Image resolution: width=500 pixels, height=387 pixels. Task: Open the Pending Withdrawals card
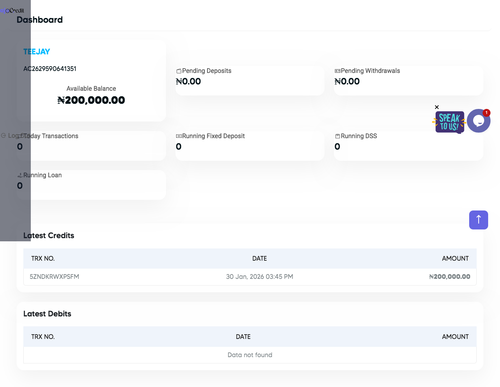408,80
